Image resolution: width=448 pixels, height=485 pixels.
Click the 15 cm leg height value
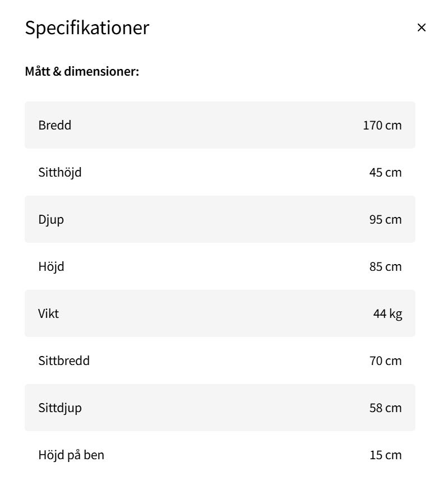click(x=386, y=455)
